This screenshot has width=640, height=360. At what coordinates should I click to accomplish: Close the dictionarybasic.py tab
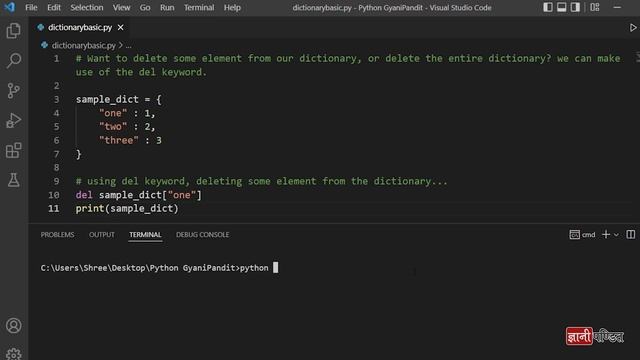coord(120,27)
